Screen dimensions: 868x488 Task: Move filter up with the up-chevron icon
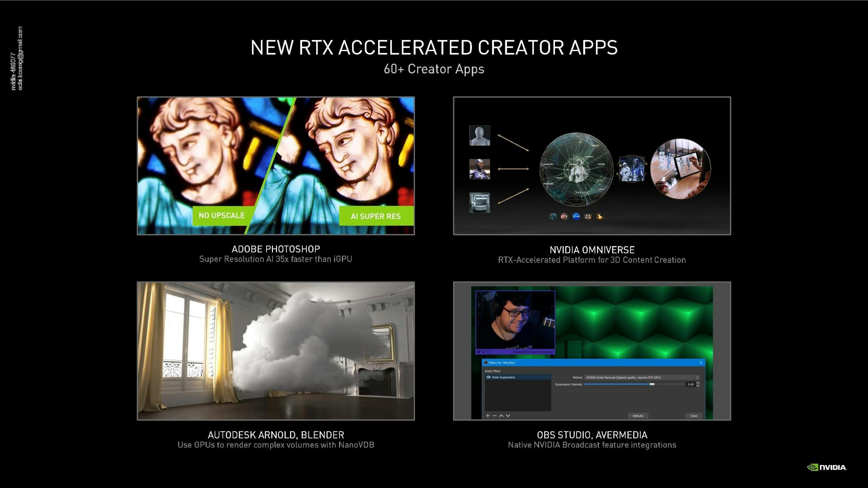[501, 415]
